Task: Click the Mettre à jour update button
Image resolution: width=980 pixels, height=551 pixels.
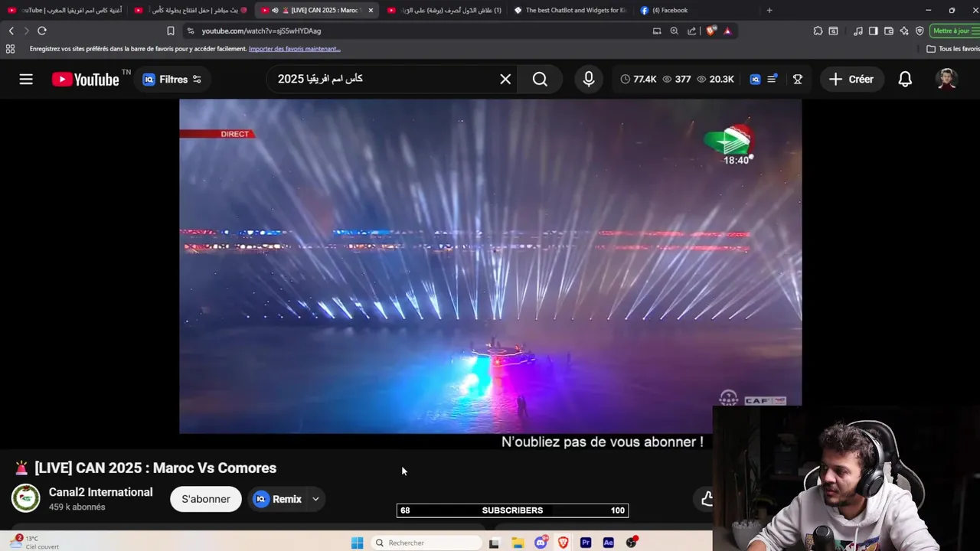Action: click(x=955, y=31)
